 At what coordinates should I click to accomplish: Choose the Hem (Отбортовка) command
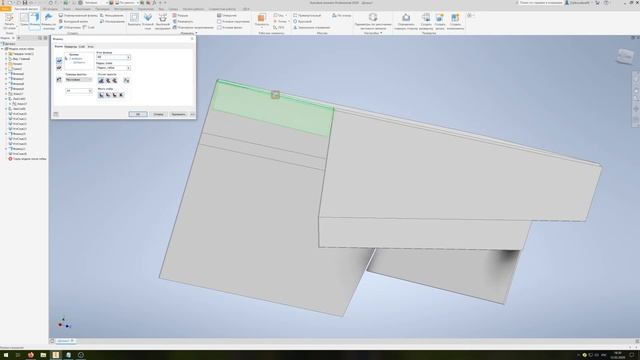70,27
